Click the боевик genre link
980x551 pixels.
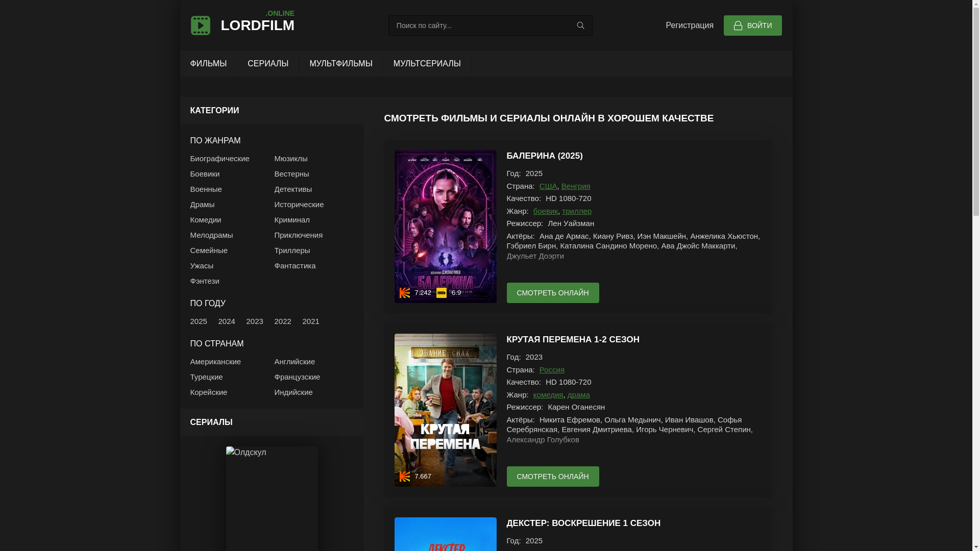[x=546, y=211]
